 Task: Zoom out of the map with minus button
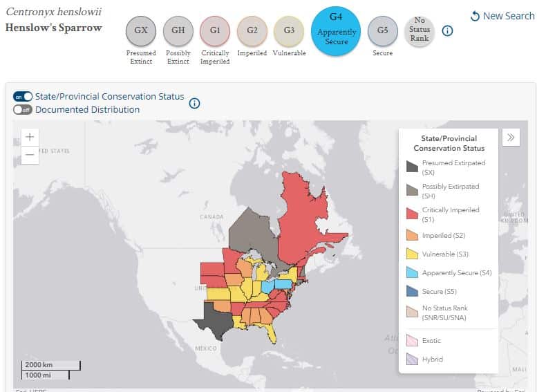(30, 155)
